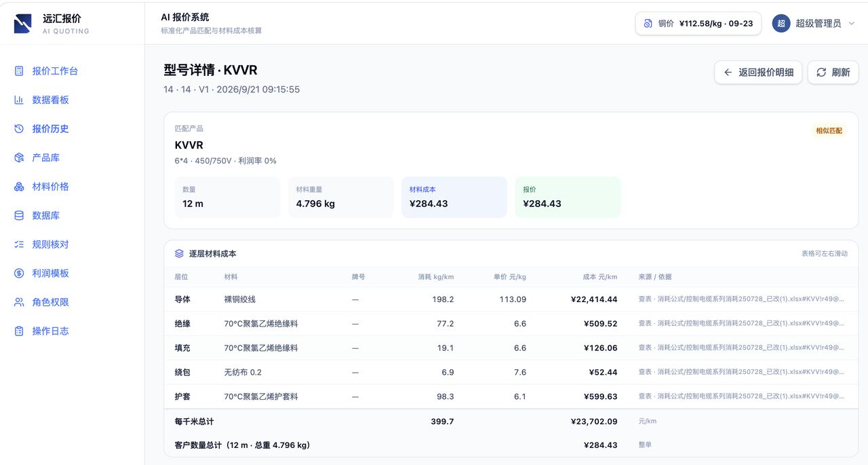Click the ¥509.52 cost cell
868x465 pixels.
600,324
